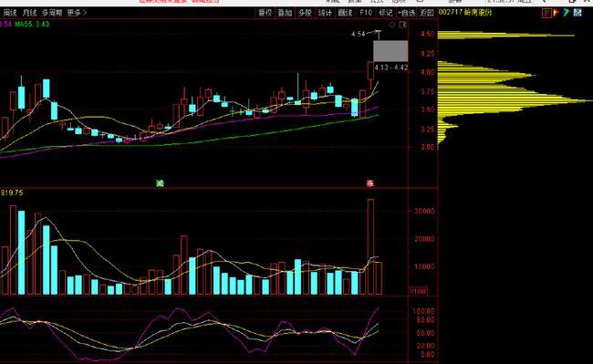
Task: Click the 3.75 price axis label
Action: pos(427,91)
